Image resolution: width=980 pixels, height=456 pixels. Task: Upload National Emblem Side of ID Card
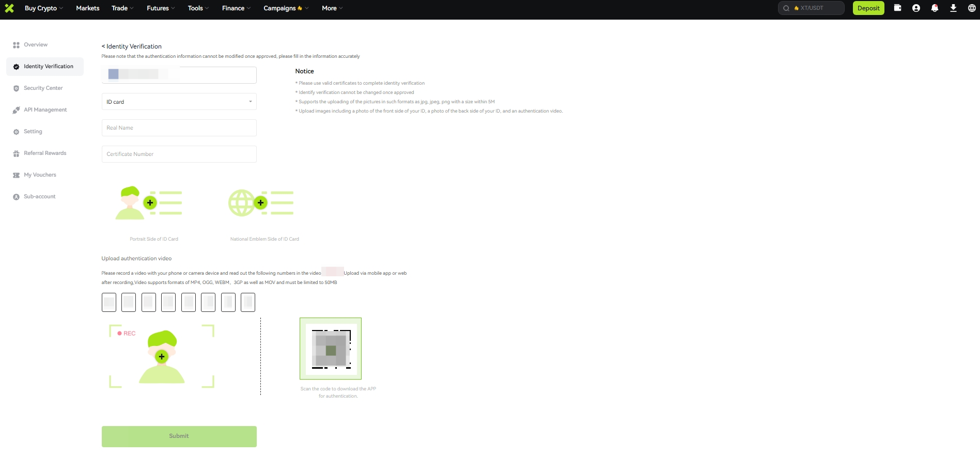coord(260,203)
